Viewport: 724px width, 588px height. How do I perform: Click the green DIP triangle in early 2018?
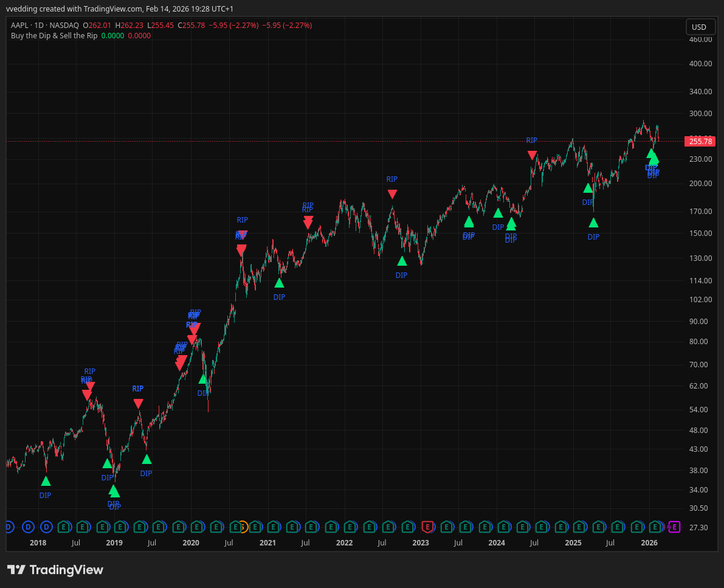(x=45, y=482)
